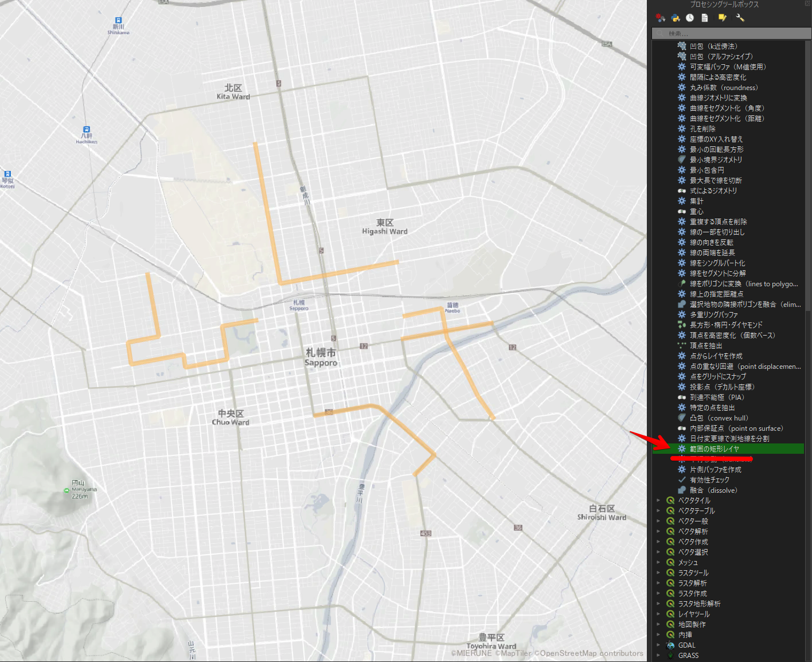Select the 凹包（k近傍法） algorithm
The height and width of the screenshot is (662, 812).
pos(713,46)
